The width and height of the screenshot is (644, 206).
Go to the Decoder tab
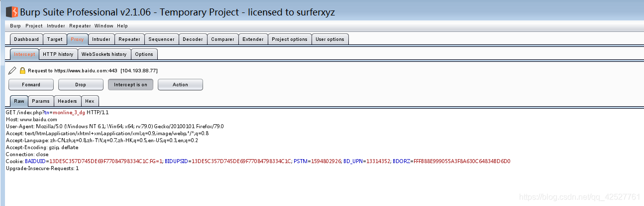193,39
